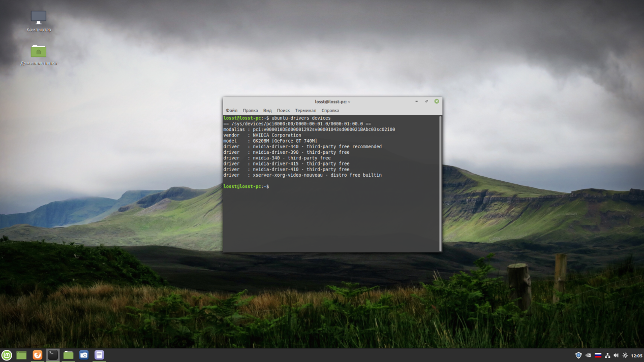Click the update manager shield tray icon
The height and width of the screenshot is (362, 644).
click(578, 355)
